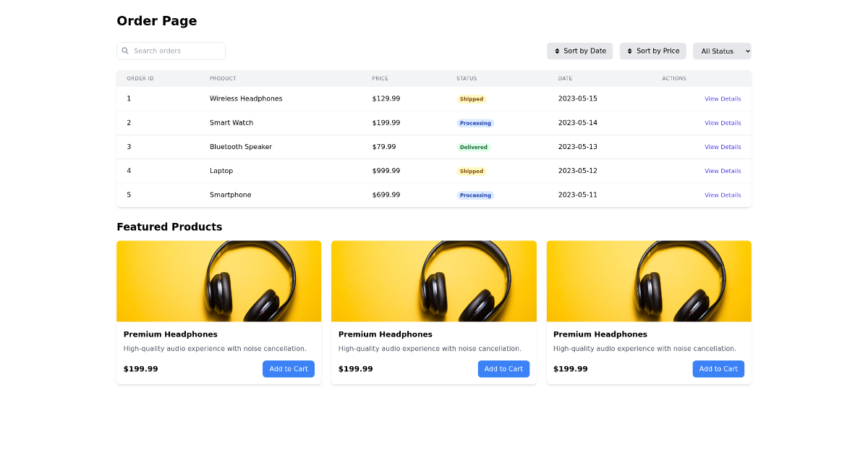Click the up-down arrows on Sort by Price

point(629,51)
